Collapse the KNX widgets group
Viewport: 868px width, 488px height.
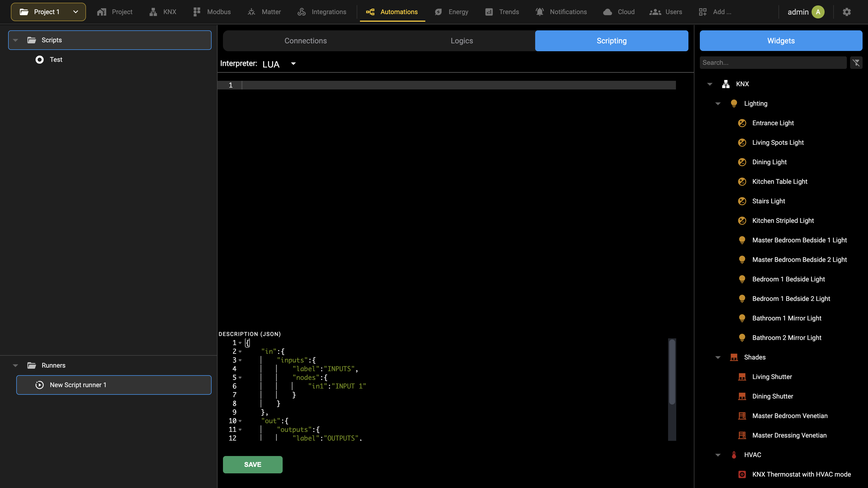point(710,84)
